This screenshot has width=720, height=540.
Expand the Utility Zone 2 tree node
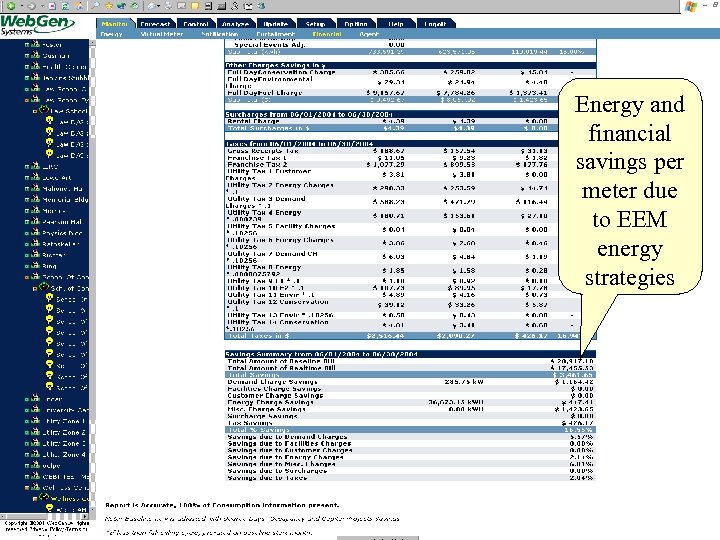tap(27, 432)
